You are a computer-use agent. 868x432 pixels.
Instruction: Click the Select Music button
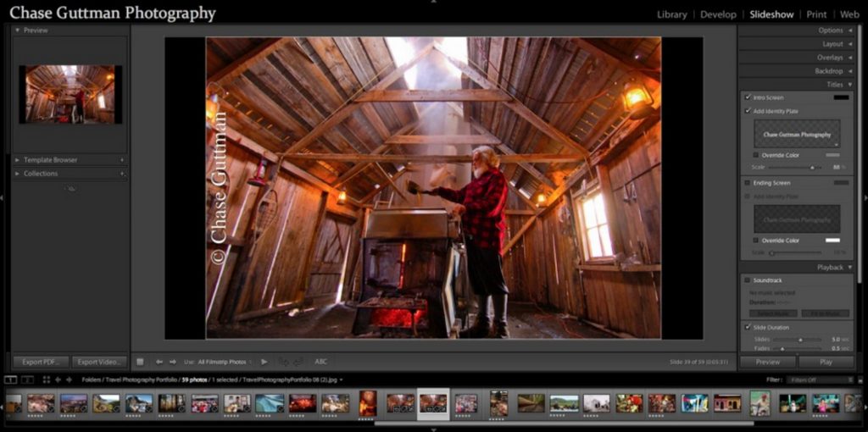click(x=773, y=313)
